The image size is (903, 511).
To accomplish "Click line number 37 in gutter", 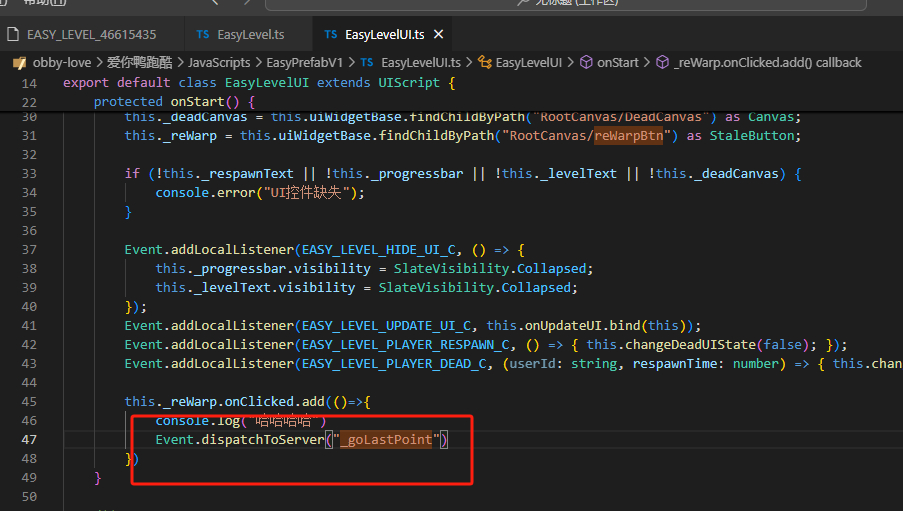I will coord(29,249).
